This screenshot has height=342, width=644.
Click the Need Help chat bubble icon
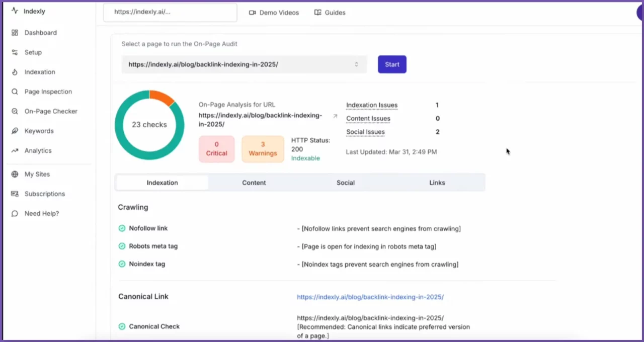(15, 213)
